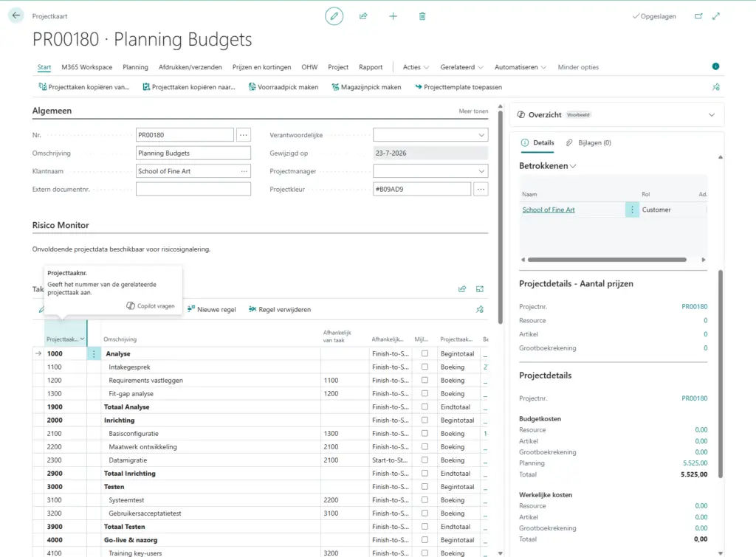Open the Prijzen en kortingen tab
Viewport: 756px width, 557px height.
coord(262,67)
